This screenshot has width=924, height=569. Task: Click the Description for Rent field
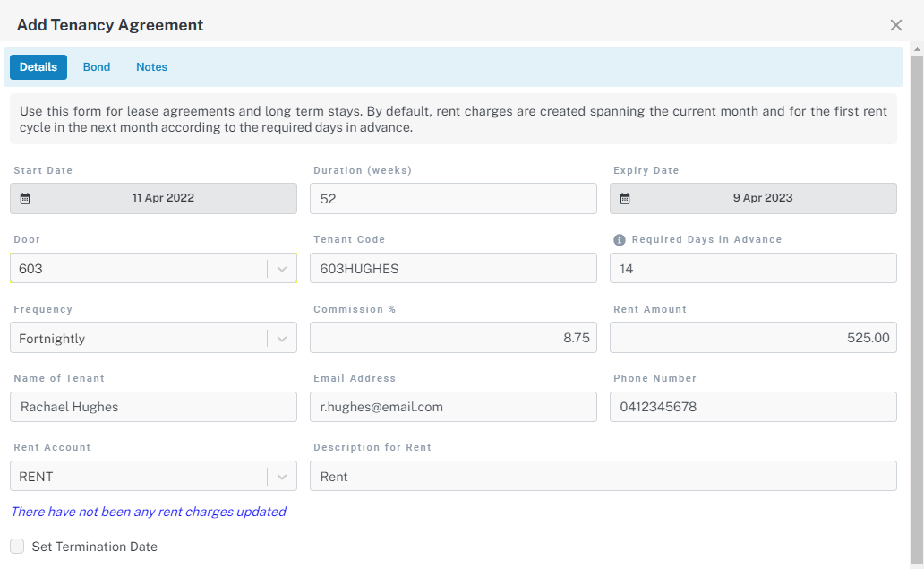click(603, 477)
